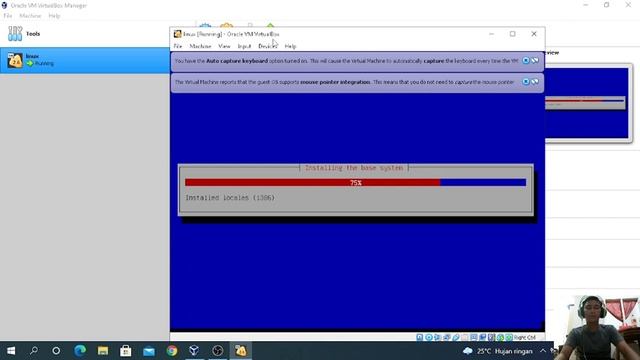Viewport: 640px width, 360px height.
Task: Select the linux VM entry in Manager list
Action: pyautogui.click(x=84, y=60)
